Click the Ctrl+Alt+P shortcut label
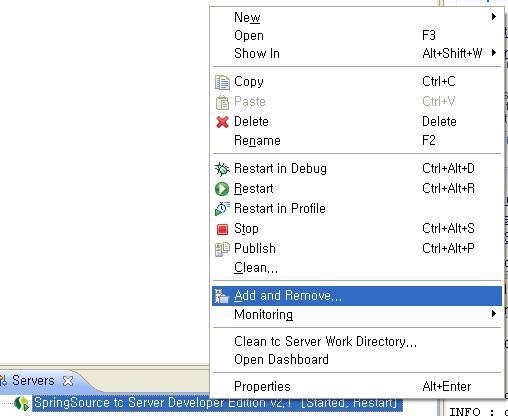 [x=448, y=249]
